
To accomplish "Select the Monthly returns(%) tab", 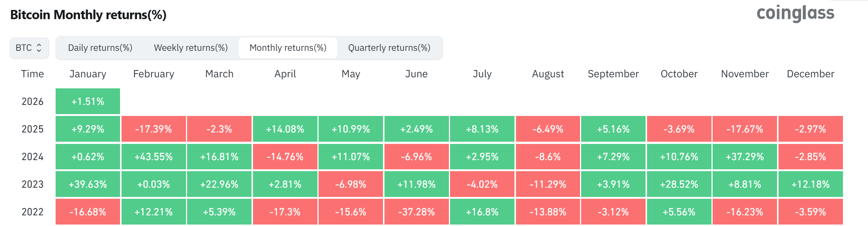I will click(288, 47).
